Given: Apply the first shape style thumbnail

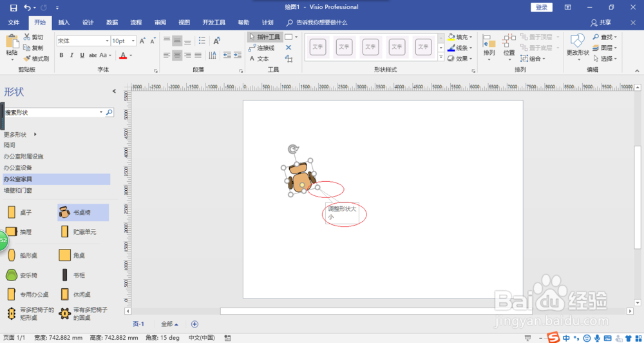Looking at the screenshot, I should pos(317,47).
